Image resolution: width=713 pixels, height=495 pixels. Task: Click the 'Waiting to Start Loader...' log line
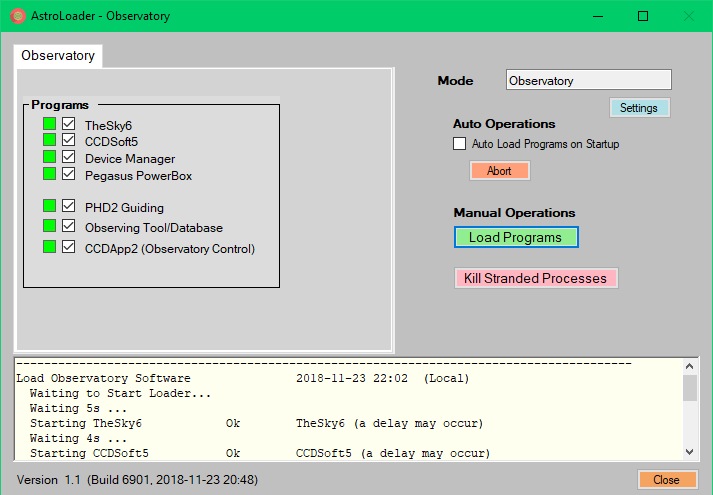coord(121,393)
